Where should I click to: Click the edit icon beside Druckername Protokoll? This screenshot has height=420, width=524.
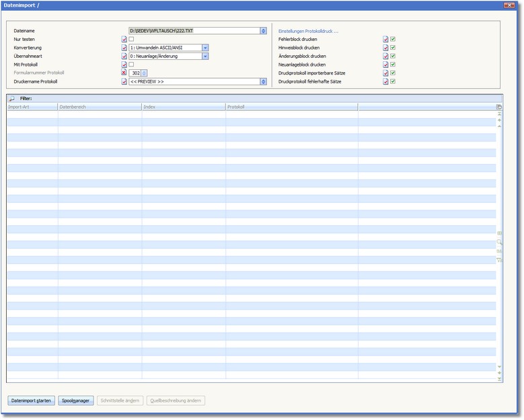point(124,81)
